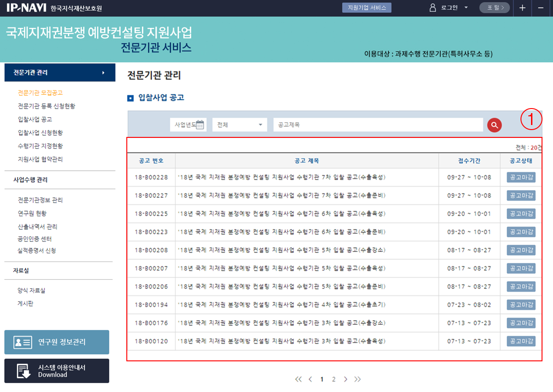
Task: Open the 로그인 dropdown arrow
Action: point(466,8)
